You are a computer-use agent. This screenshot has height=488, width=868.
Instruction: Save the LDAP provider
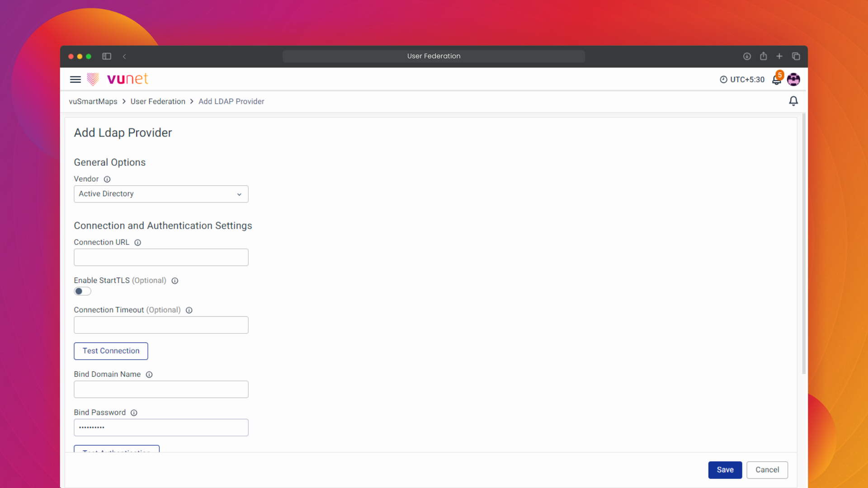(x=725, y=470)
